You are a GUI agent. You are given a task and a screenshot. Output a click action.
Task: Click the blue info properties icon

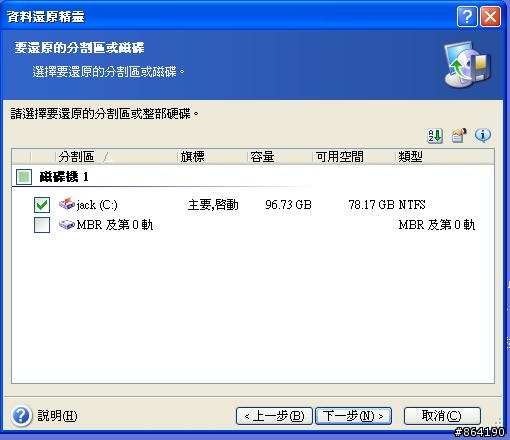click(483, 135)
